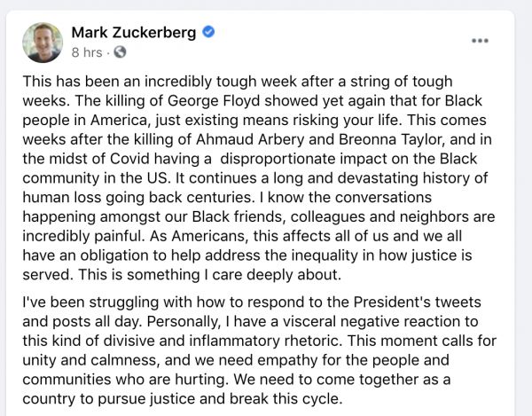Open Mark Zuckerberg's profile picture
Viewport: 532px width, 416px height.
tap(43, 43)
